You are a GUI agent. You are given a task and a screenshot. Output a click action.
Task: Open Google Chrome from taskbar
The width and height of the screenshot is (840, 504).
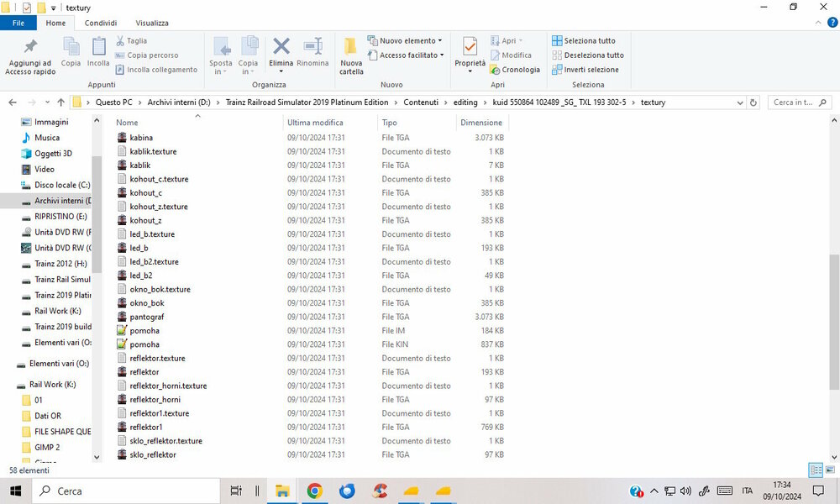coord(314,491)
